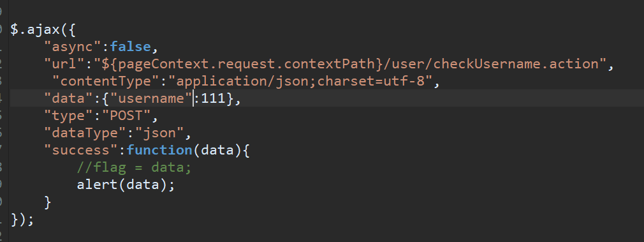Click the closing }); line

click(22, 220)
